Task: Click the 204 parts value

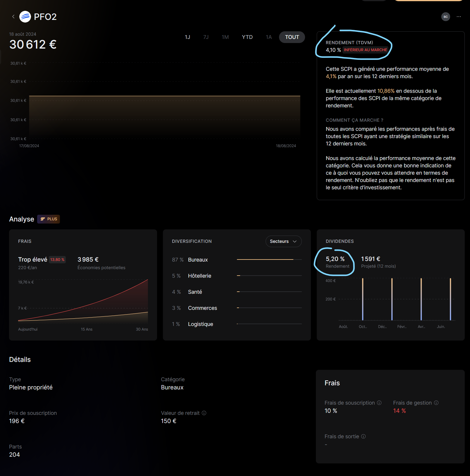Action: 14,455
